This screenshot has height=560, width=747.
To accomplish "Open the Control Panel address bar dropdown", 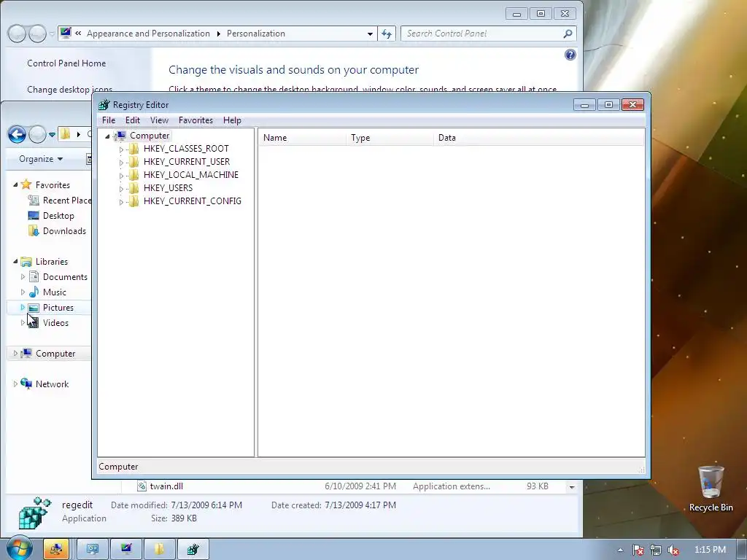I will click(370, 34).
